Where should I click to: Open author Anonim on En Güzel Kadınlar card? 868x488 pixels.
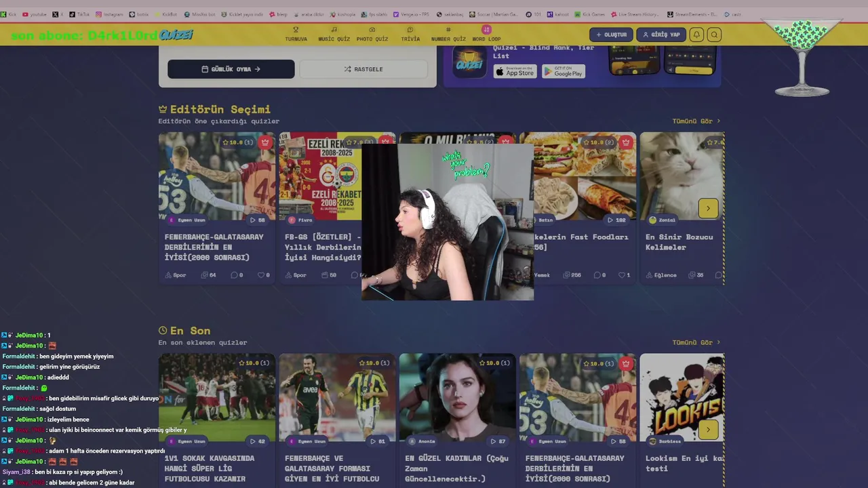(x=422, y=441)
